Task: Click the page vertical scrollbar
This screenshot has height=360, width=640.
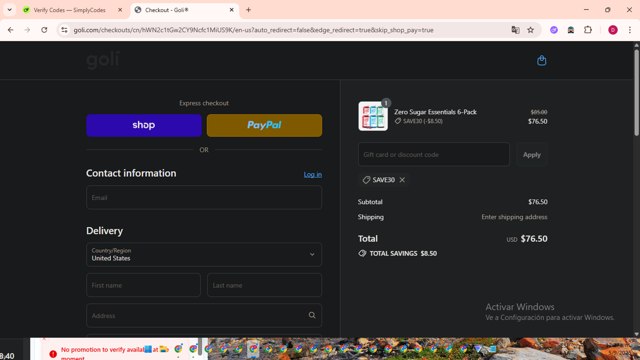Action: tap(636, 92)
